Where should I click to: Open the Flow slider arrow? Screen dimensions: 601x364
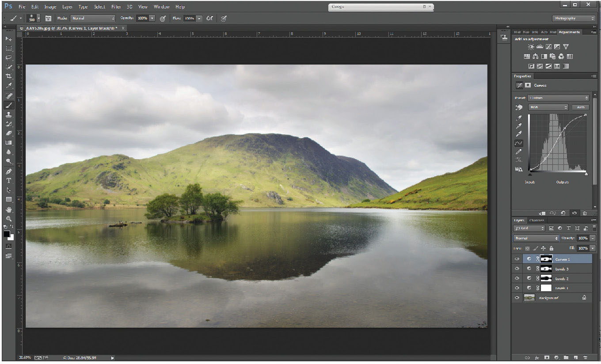click(x=199, y=19)
